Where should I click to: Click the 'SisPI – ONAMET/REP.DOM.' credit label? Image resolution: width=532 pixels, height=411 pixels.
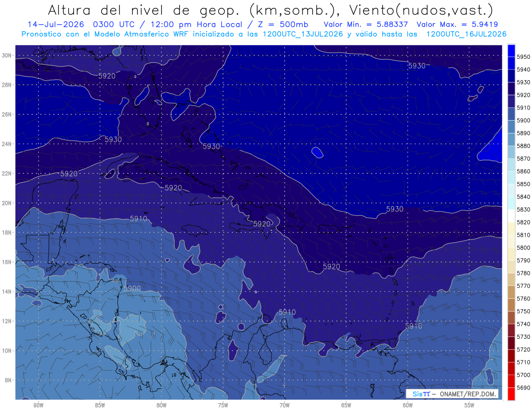(x=452, y=394)
